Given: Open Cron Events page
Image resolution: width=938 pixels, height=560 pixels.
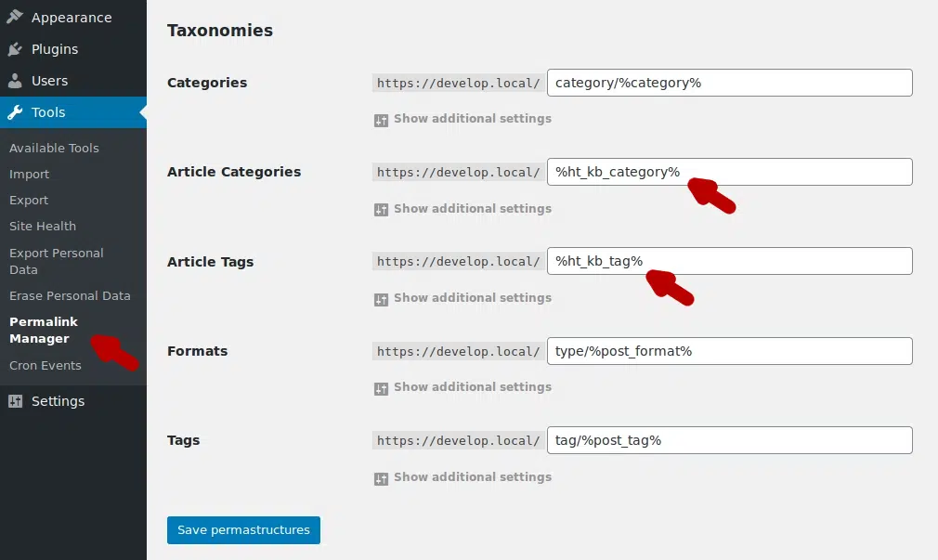Looking at the screenshot, I should coord(46,365).
